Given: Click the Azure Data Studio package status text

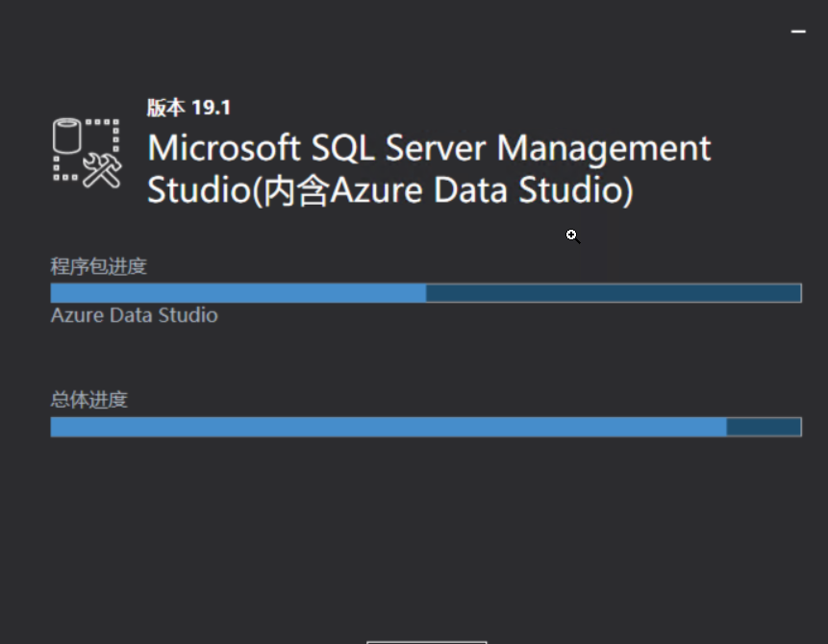Looking at the screenshot, I should pyautogui.click(x=134, y=315).
